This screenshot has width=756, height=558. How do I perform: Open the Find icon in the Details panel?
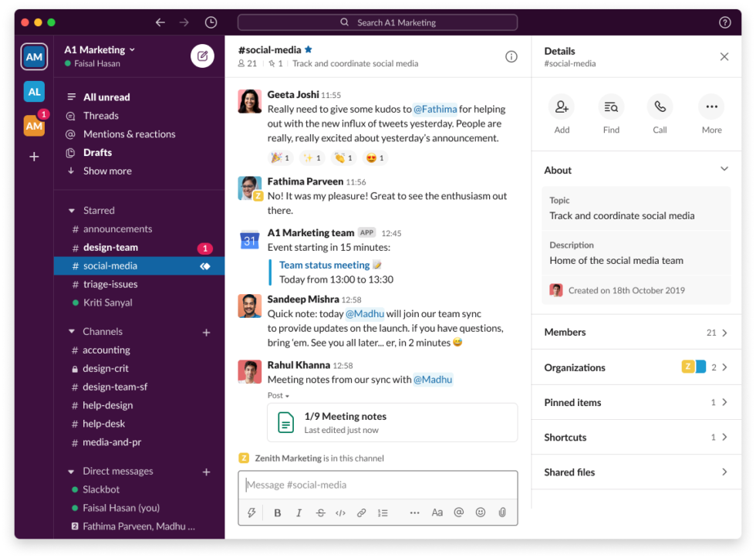point(610,107)
